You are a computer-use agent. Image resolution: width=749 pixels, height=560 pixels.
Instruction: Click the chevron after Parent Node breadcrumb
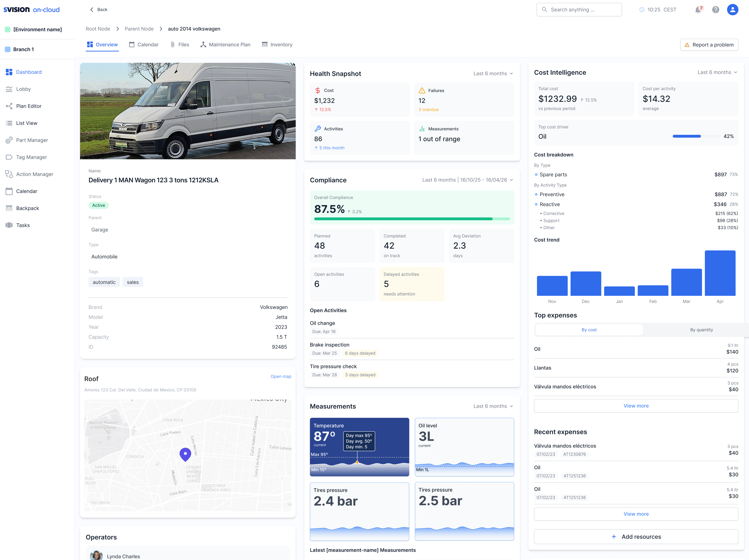pos(161,29)
